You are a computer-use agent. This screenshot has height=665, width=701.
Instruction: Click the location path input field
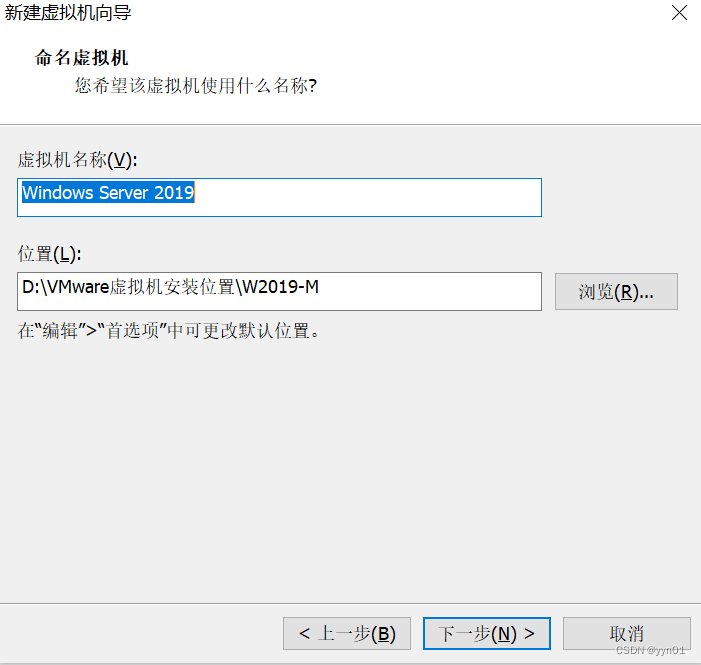pyautogui.click(x=279, y=291)
